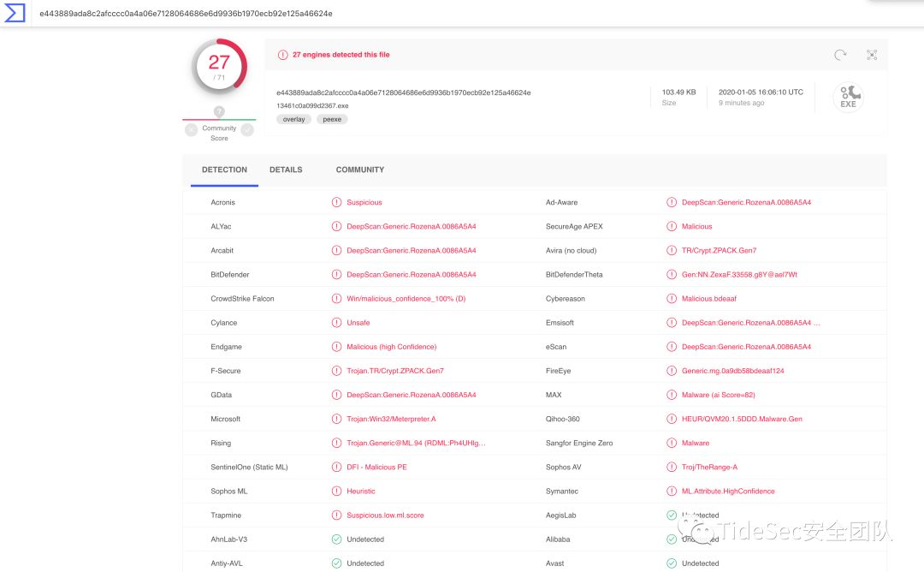Switch to the DETAILS tab
The width and height of the screenshot is (924, 572).
(x=286, y=170)
